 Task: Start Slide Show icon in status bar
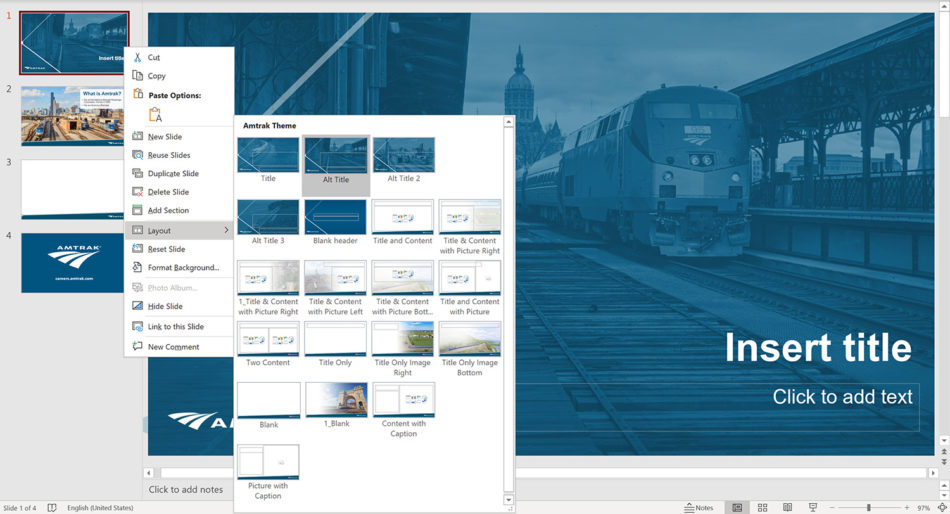(x=812, y=507)
